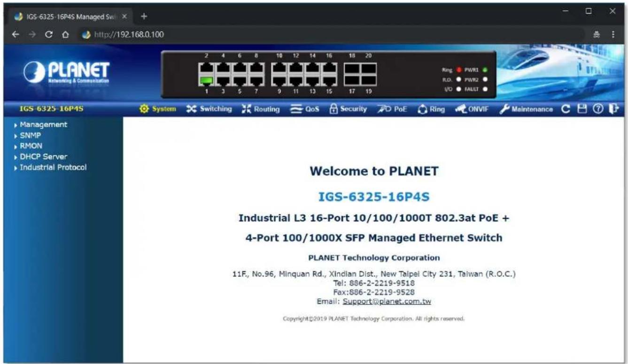The width and height of the screenshot is (628, 364).
Task: Click port 11 on the switch panel
Action: [x=295, y=81]
